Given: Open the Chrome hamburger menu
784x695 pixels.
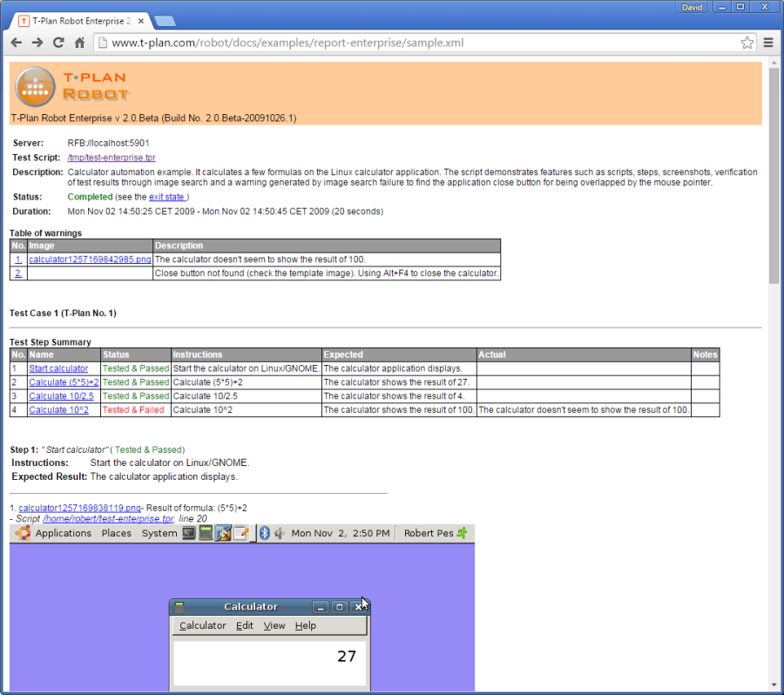Looking at the screenshot, I should [x=768, y=42].
